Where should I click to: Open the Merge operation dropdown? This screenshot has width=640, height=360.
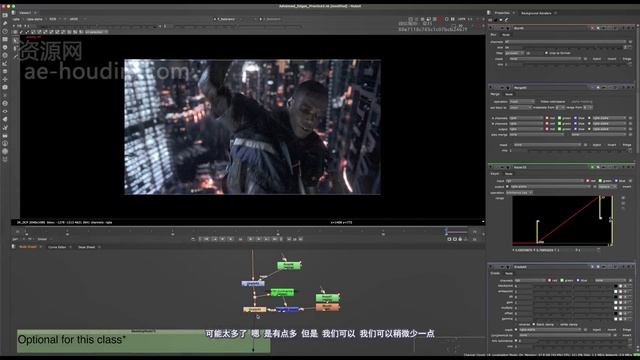(521, 102)
